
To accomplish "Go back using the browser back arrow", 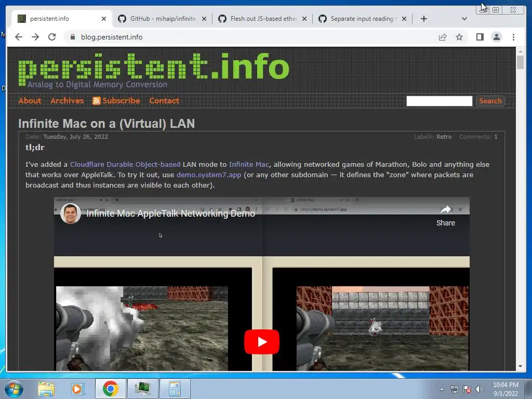I will pos(19,37).
